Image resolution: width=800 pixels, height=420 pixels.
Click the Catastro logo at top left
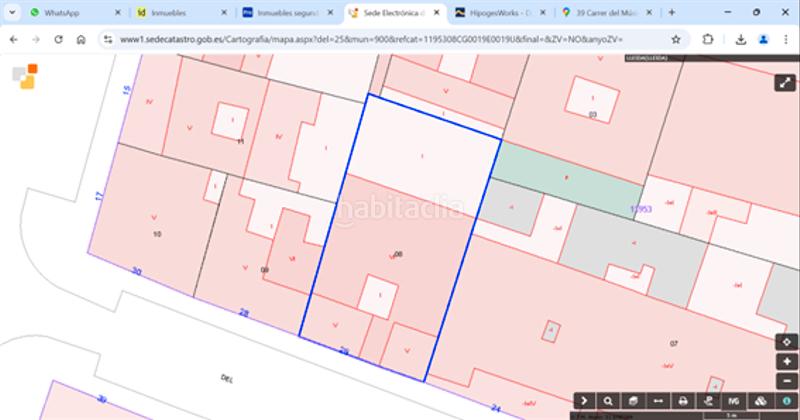point(25,78)
